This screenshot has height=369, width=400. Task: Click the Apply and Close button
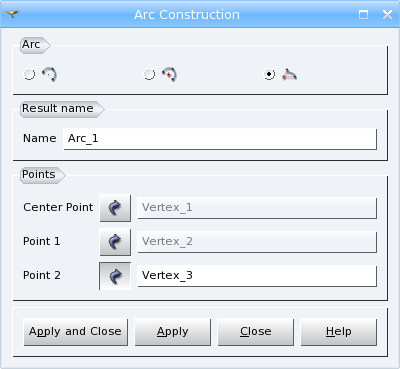[76, 332]
